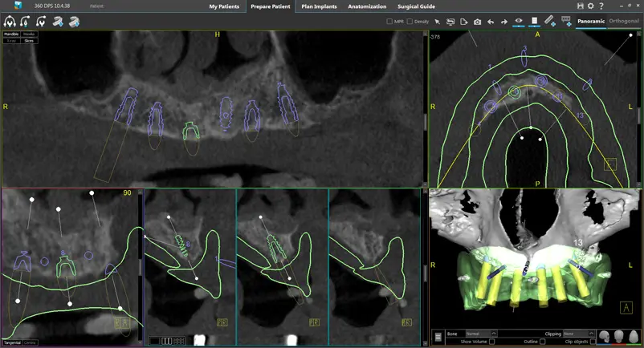Click the panoramic curve adjust tool icon
This screenshot has height=348, width=644.
click(10, 22)
